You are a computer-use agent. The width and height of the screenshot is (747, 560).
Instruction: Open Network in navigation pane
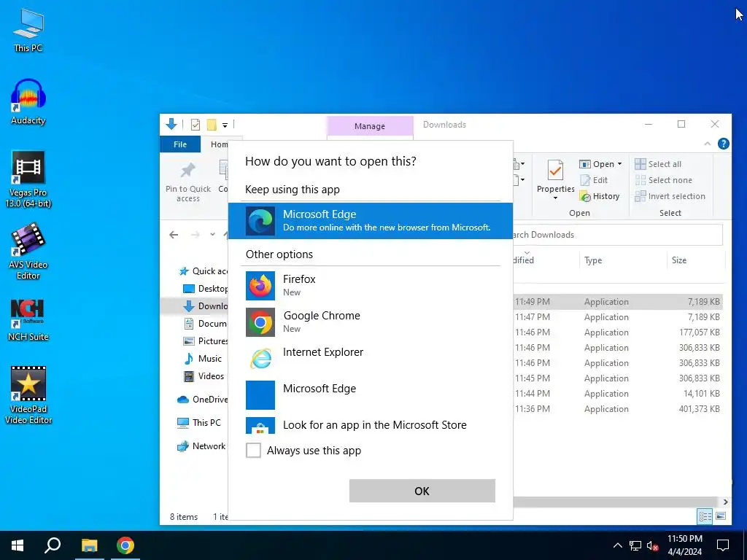pos(201,446)
